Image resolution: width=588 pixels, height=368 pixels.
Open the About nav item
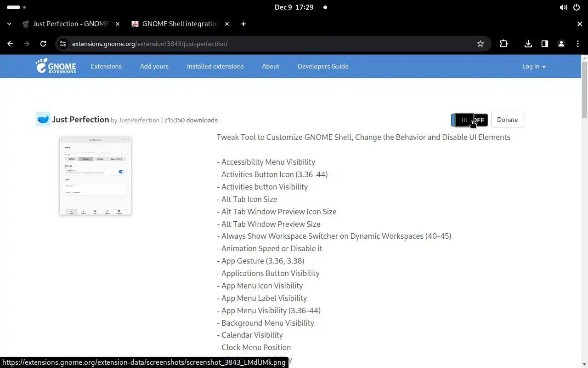271,66
